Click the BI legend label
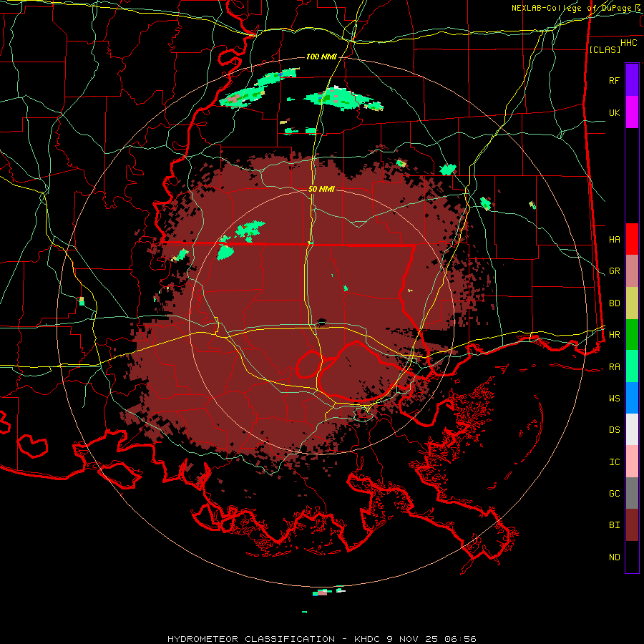Screen dimensions: 644x644 (x=614, y=525)
